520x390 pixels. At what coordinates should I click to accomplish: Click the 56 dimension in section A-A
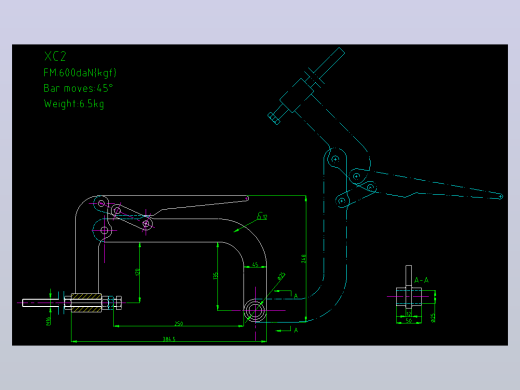click(x=409, y=321)
